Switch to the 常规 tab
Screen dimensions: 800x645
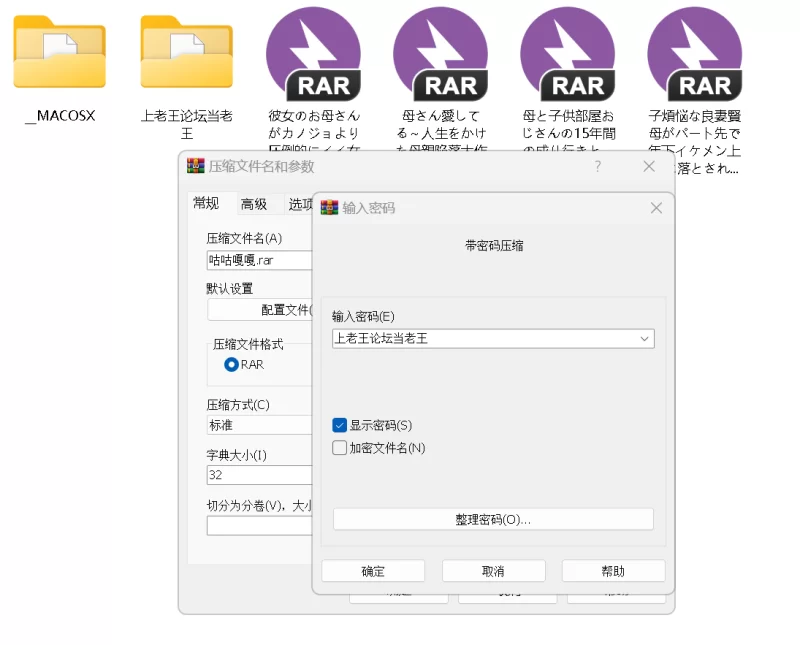click(x=206, y=203)
